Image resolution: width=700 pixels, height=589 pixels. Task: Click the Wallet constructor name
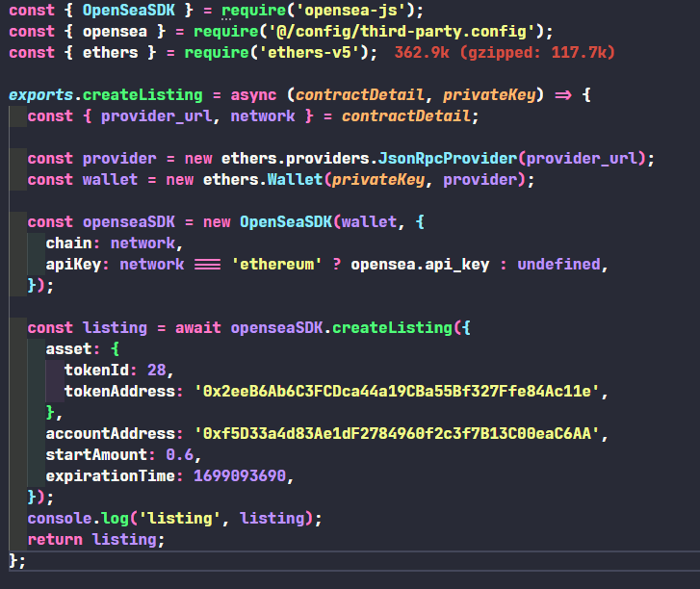coord(295,180)
